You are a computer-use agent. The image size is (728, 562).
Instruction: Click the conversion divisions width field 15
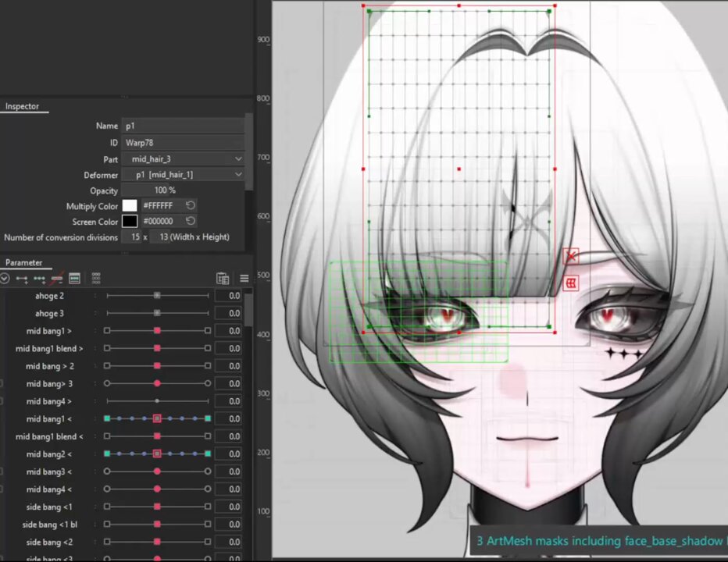(131, 237)
